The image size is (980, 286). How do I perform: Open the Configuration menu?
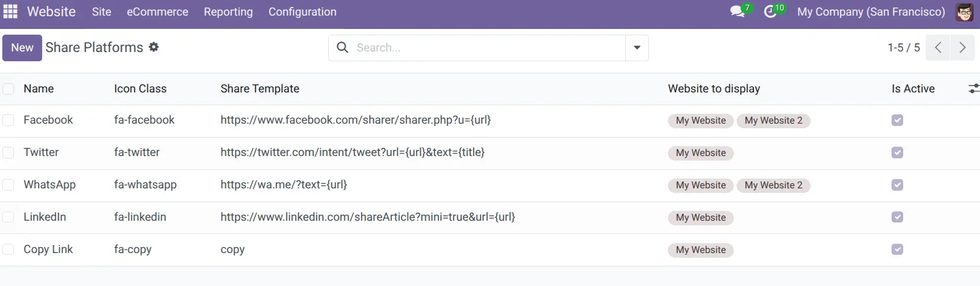(x=302, y=12)
